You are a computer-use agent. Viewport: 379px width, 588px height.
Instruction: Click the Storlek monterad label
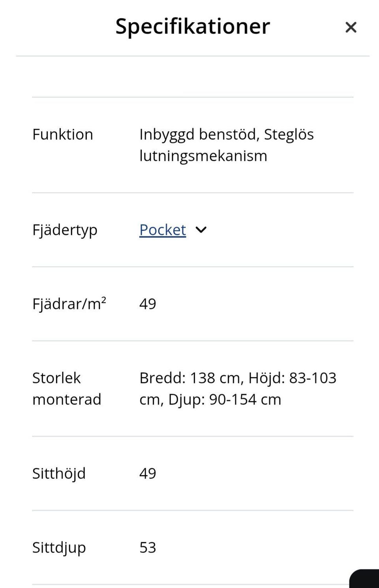pos(66,388)
